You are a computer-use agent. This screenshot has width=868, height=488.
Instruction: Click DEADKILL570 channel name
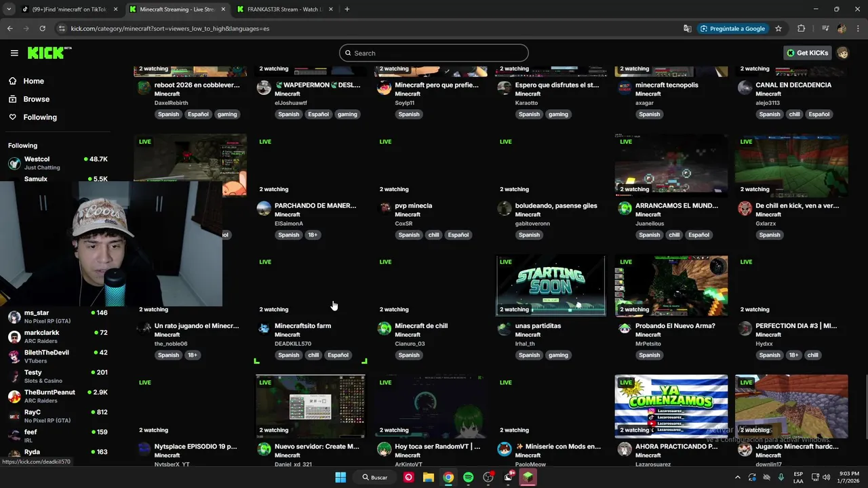293,344
